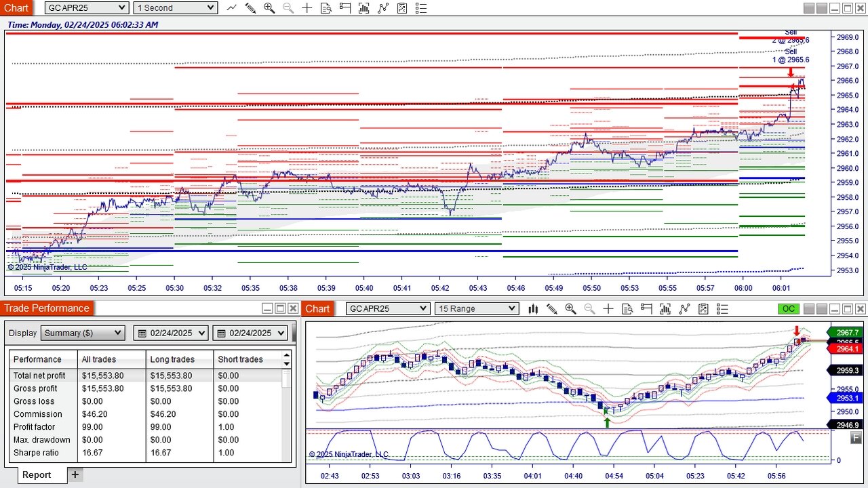868x488 pixels.
Task: Toggle first gray link square in top chart
Action: (x=808, y=8)
